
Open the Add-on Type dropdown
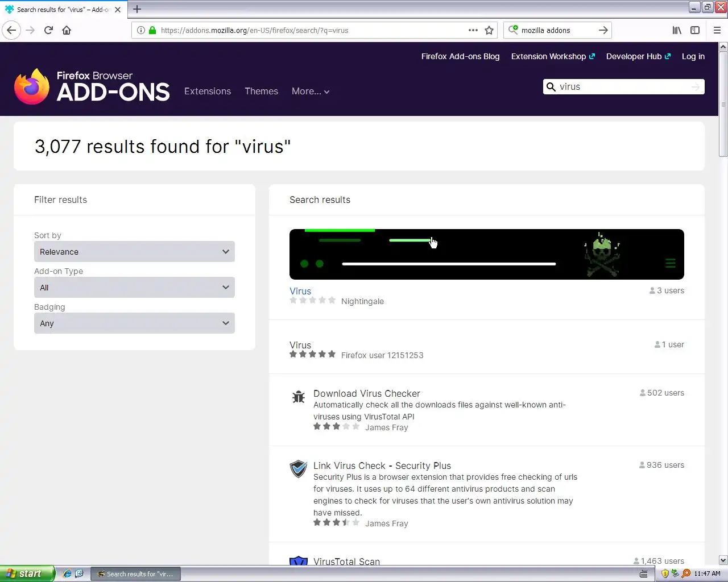point(134,288)
